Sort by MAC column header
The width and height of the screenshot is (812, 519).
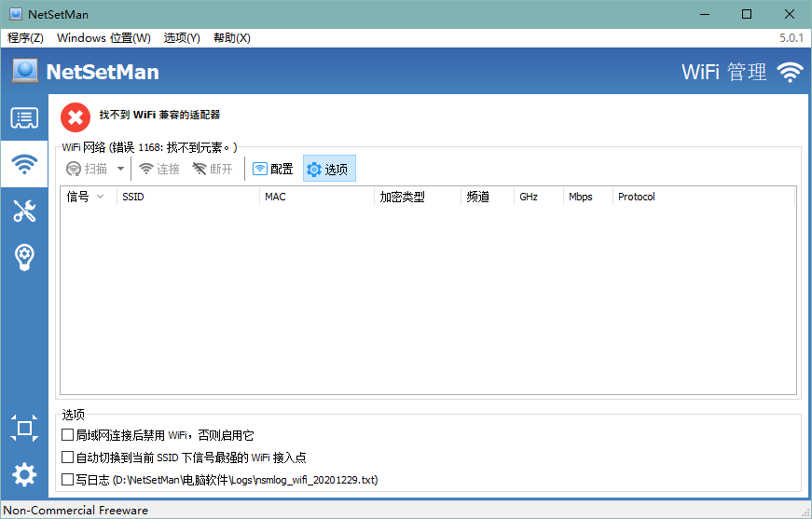coord(316,197)
